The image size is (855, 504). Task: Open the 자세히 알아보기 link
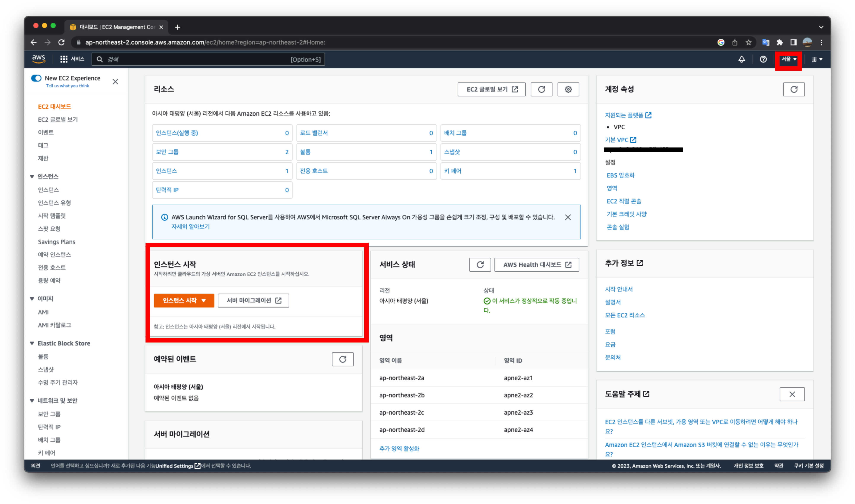tap(190, 227)
